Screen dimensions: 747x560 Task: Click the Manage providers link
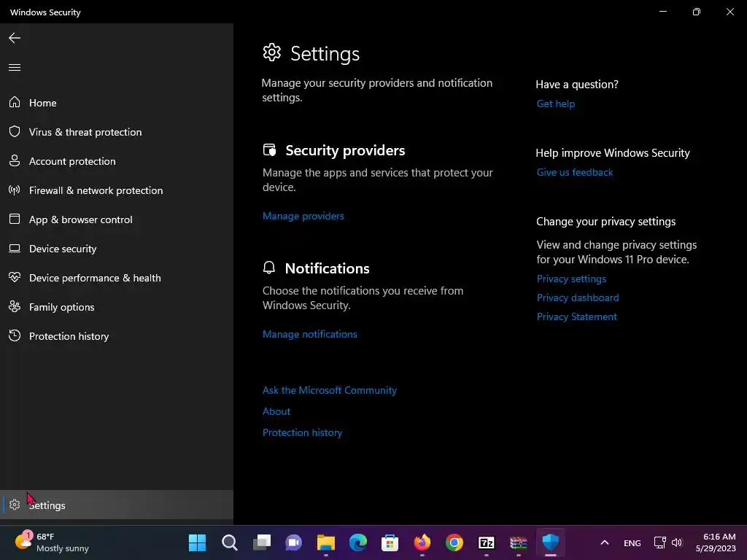(x=303, y=216)
